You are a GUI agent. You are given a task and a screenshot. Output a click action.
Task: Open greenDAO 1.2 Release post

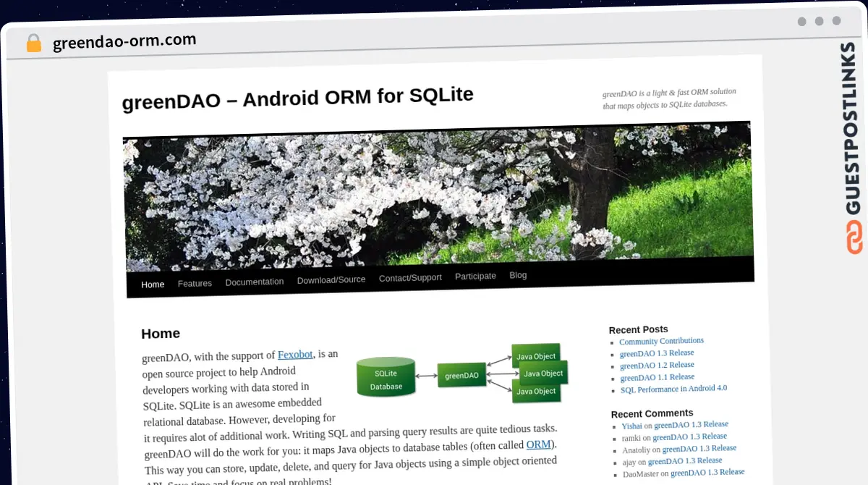657,366
